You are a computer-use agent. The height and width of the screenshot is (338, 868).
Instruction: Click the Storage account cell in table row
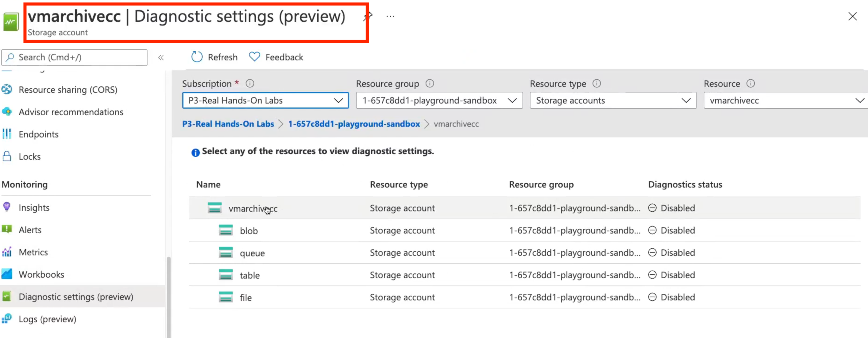(402, 275)
